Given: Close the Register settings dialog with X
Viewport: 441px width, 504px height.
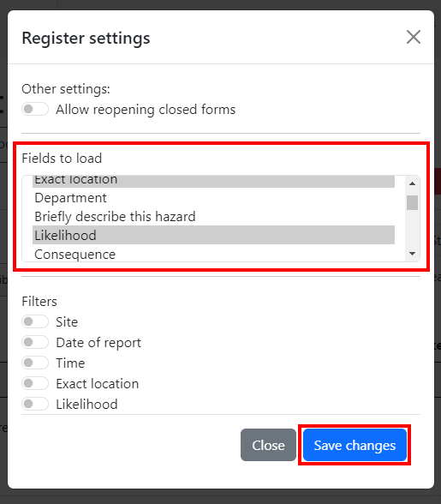Looking at the screenshot, I should [x=413, y=37].
